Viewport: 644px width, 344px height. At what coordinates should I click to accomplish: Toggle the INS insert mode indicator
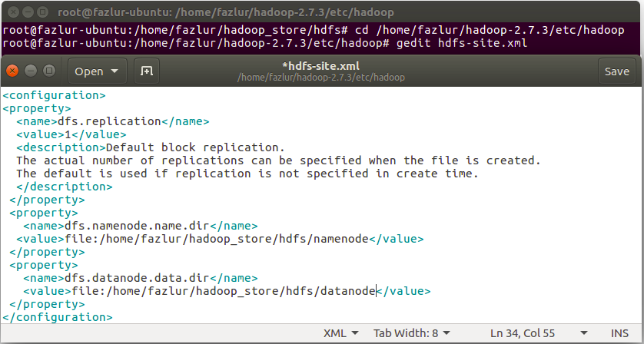(x=619, y=333)
